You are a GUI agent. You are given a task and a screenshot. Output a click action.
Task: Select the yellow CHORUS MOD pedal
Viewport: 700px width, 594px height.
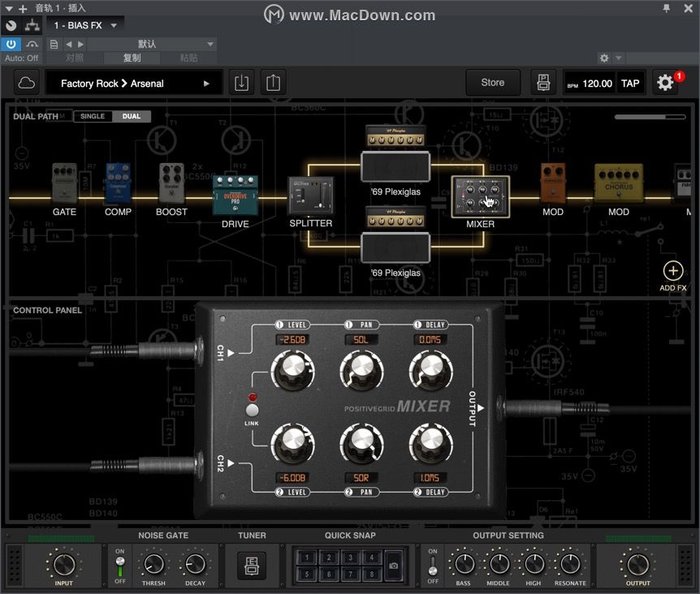pyautogui.click(x=619, y=183)
